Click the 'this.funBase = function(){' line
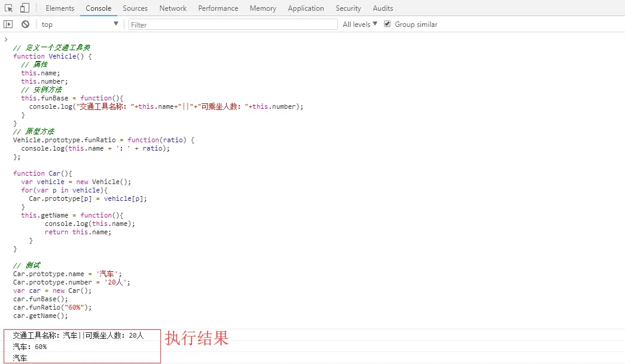The width and height of the screenshot is (625, 364). [x=72, y=98]
